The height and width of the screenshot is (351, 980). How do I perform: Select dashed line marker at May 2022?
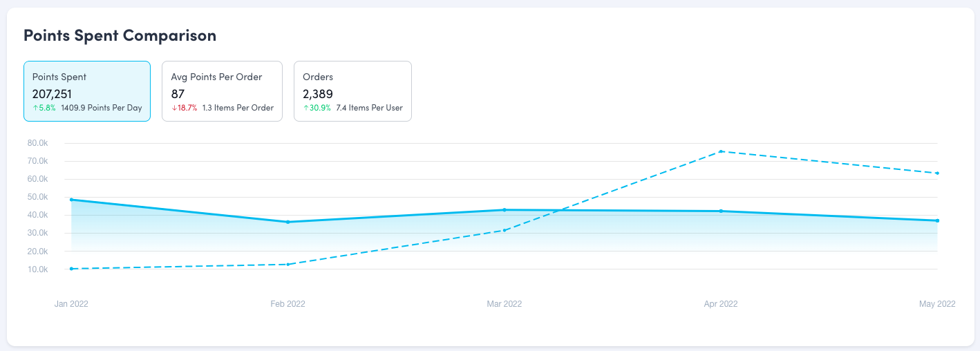tap(937, 173)
